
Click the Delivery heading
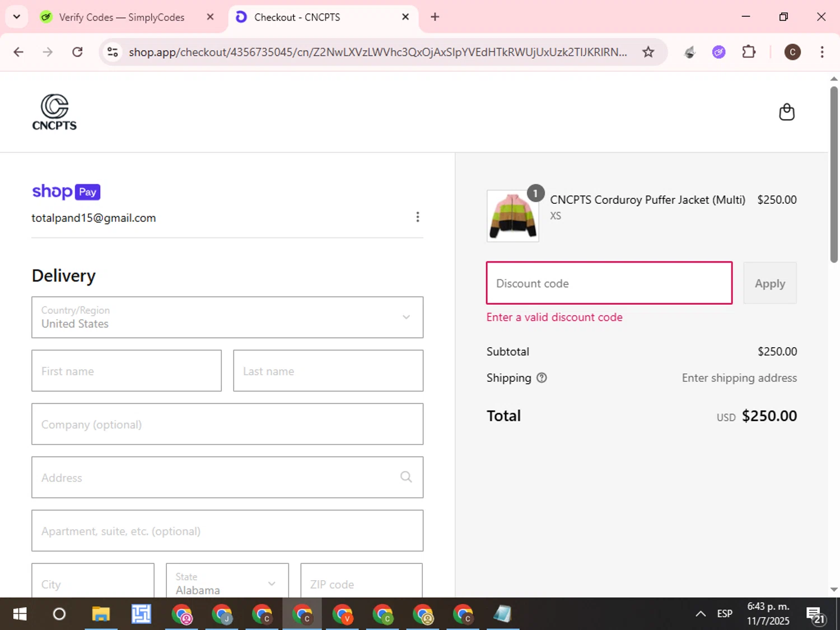pos(64,276)
